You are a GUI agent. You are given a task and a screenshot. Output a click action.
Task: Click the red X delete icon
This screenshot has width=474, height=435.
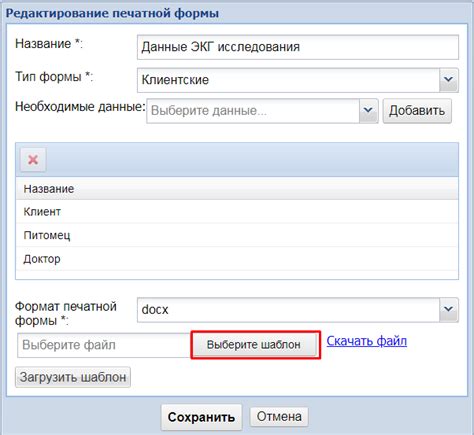33,160
